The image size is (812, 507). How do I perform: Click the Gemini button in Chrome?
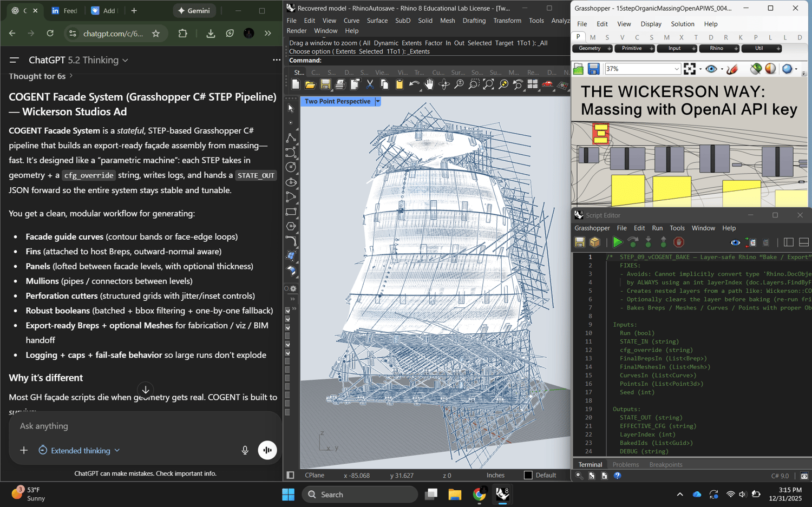click(194, 11)
